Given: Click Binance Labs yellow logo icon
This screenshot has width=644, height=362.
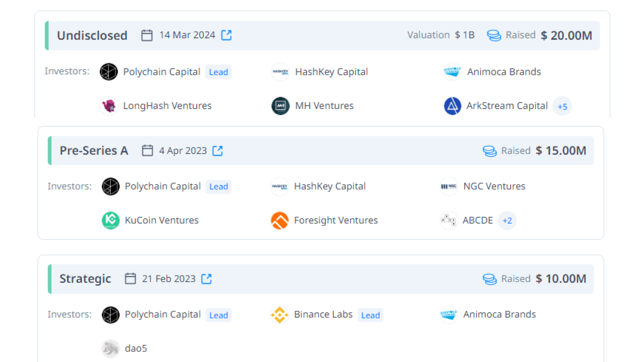Looking at the screenshot, I should coord(279,315).
